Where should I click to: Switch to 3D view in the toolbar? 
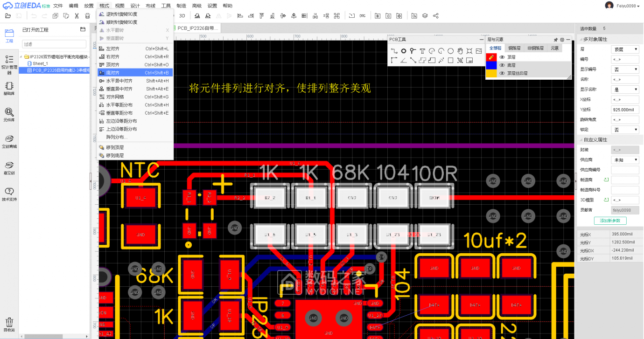click(181, 15)
